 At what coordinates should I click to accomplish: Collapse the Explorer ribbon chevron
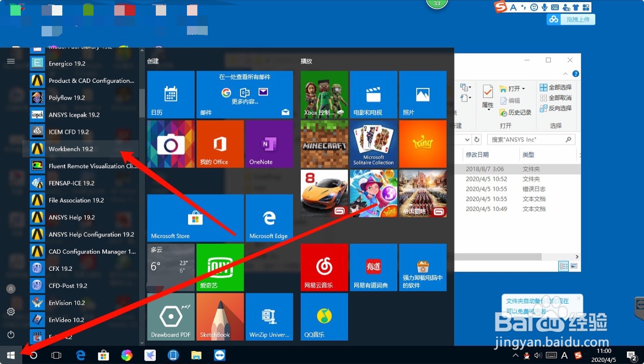click(x=567, y=74)
